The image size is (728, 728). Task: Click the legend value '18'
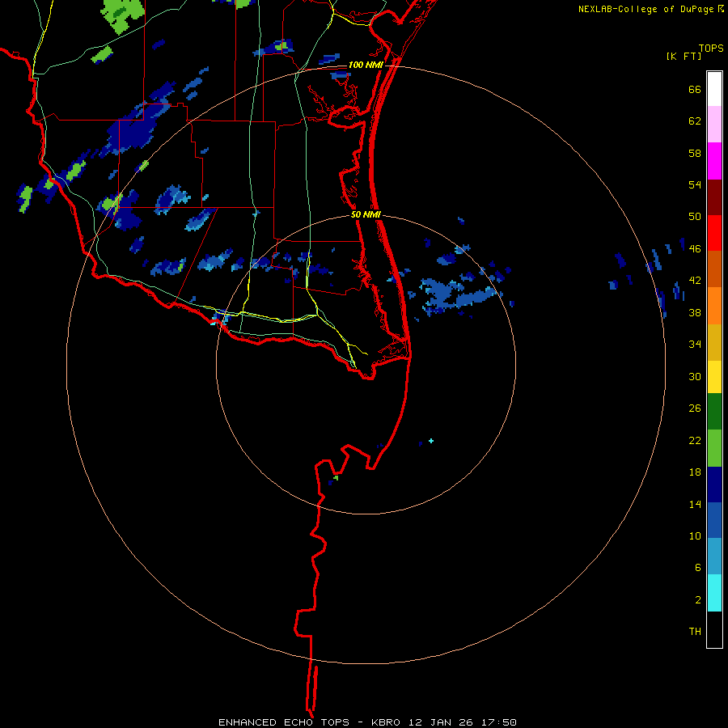(695, 472)
